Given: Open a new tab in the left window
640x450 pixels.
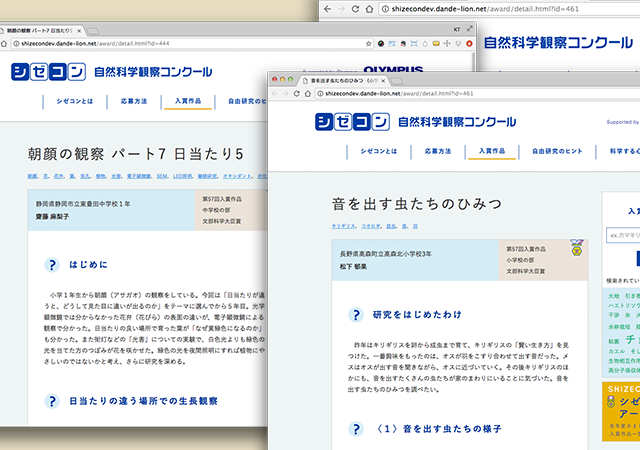Looking at the screenshot, I should pos(92,31).
